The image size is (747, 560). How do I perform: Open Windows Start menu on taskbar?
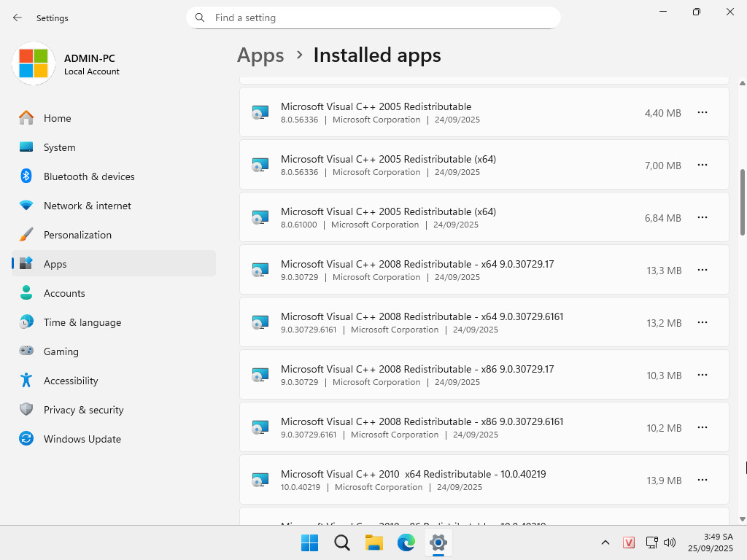click(x=309, y=542)
